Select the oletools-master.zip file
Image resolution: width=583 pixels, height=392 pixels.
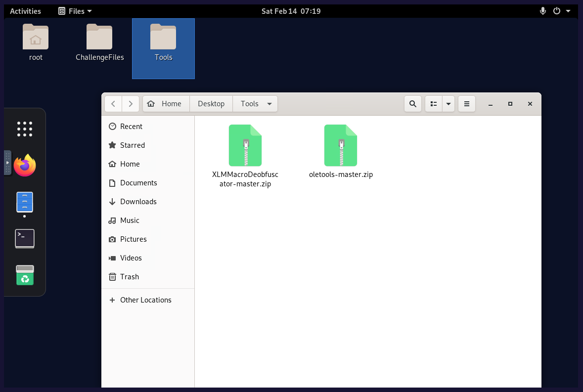pos(340,145)
